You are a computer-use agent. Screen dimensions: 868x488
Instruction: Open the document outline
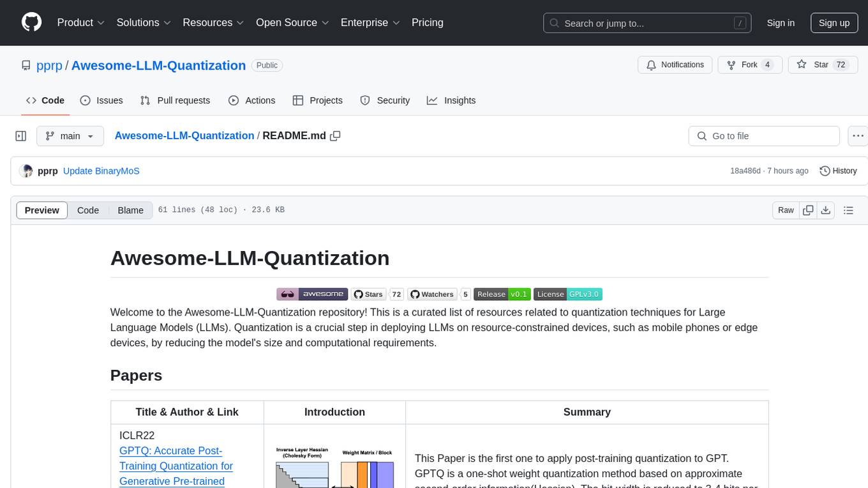click(848, 210)
